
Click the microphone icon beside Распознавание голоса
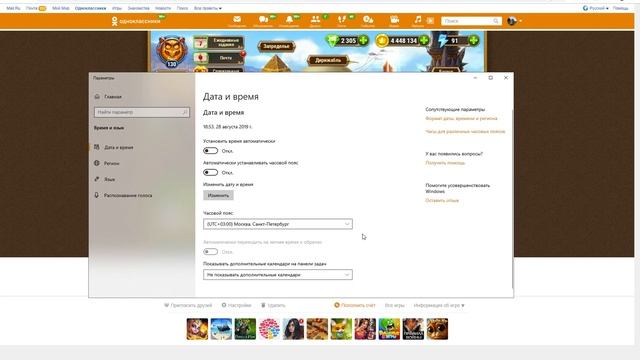[97, 195]
